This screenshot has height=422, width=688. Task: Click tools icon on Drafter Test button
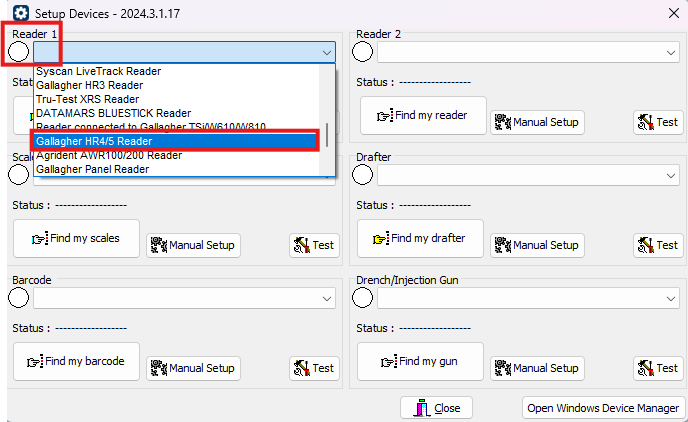coord(645,245)
